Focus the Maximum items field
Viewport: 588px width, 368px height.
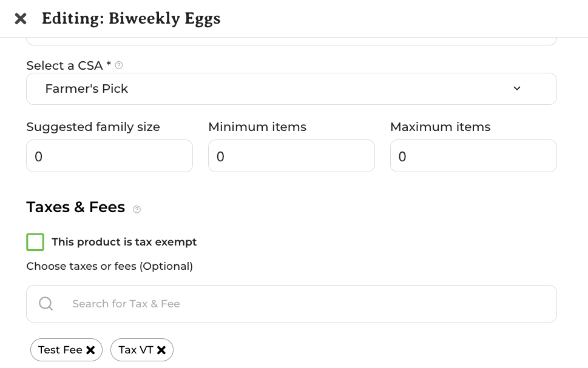point(473,156)
